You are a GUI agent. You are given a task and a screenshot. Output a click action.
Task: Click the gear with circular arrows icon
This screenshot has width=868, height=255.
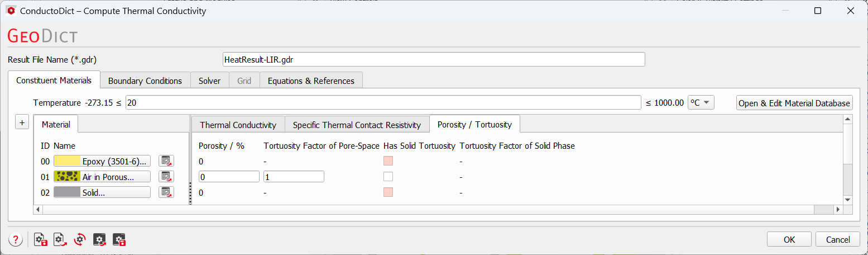click(x=80, y=240)
